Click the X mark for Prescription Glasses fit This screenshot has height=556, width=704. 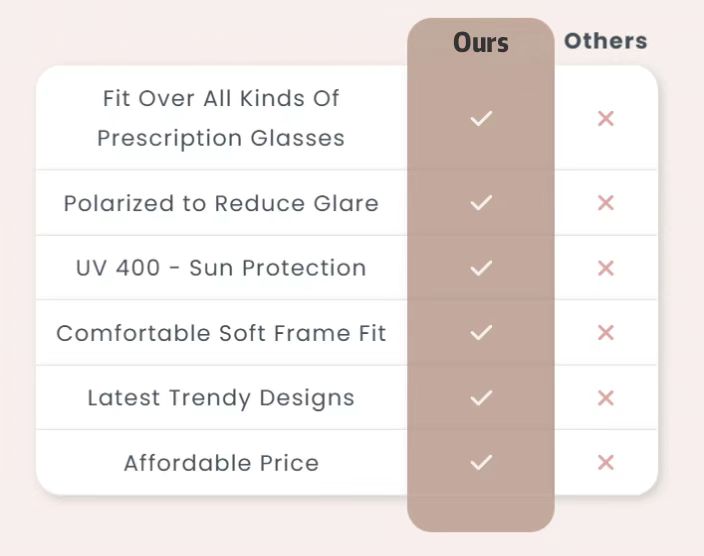pyautogui.click(x=605, y=119)
